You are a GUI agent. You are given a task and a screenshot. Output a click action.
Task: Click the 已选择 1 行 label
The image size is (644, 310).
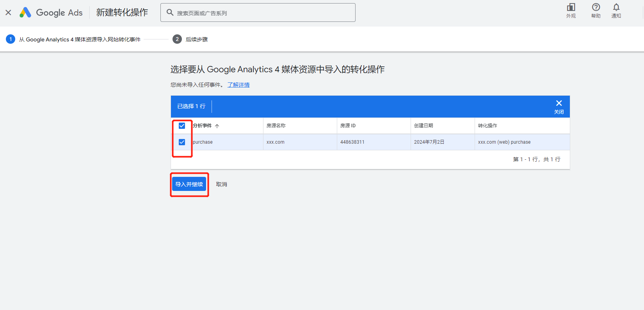[x=191, y=106]
